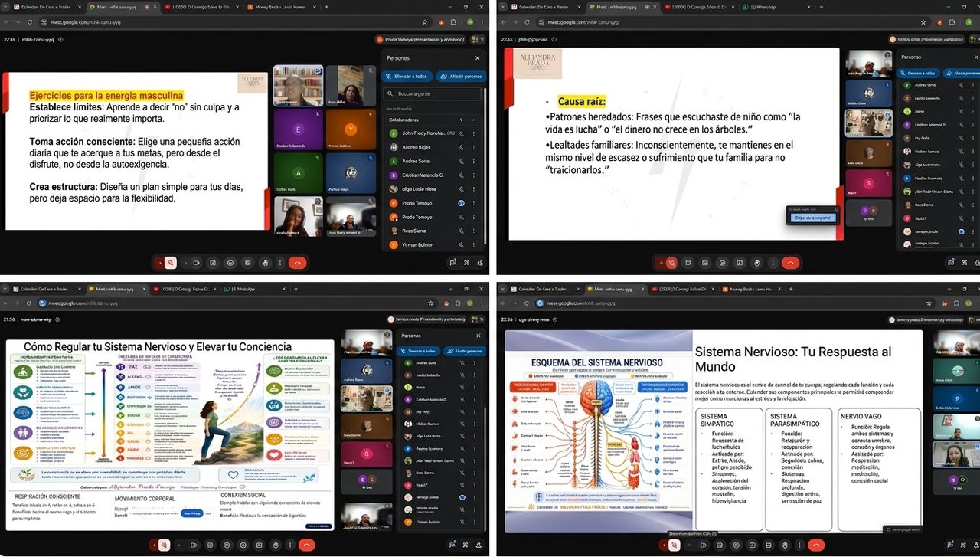
Task: Raise hand in Cómo Regular slide window
Action: [x=274, y=545]
